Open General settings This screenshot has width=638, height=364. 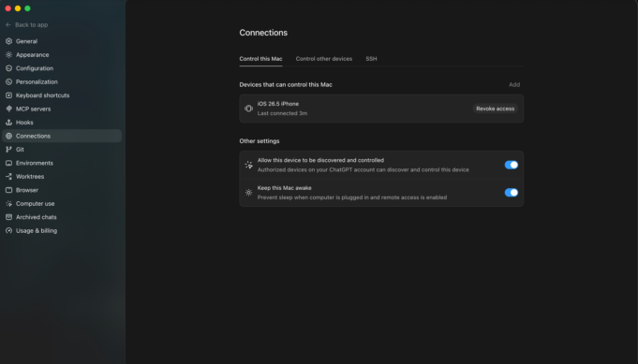tap(62, 41)
